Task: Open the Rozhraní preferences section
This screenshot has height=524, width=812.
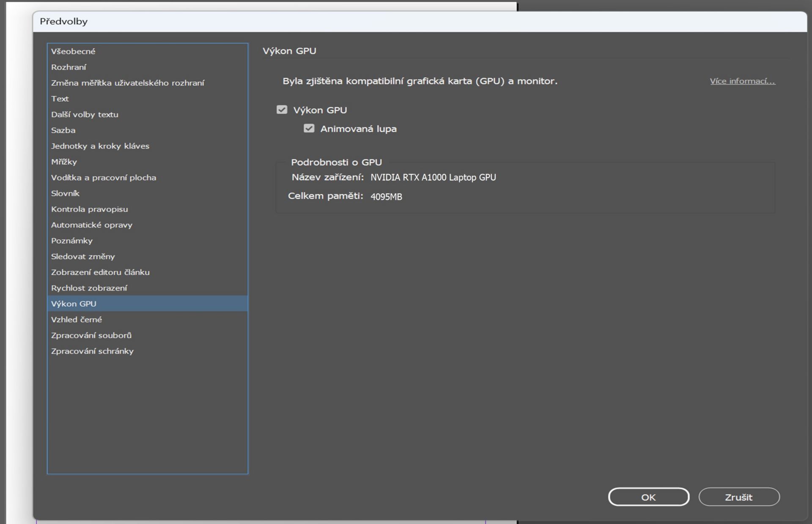Action: [69, 67]
